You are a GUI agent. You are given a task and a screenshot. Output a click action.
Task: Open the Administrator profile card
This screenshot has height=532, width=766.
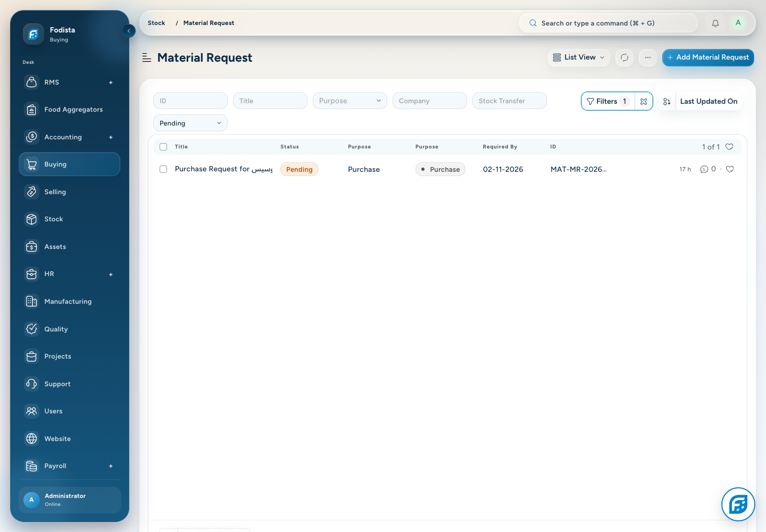coord(70,500)
